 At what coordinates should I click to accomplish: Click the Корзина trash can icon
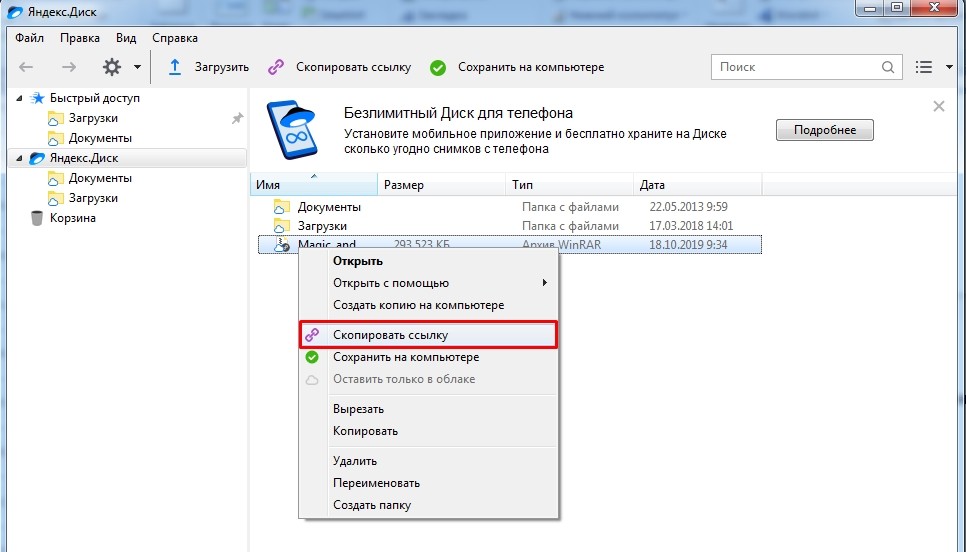pos(37,218)
